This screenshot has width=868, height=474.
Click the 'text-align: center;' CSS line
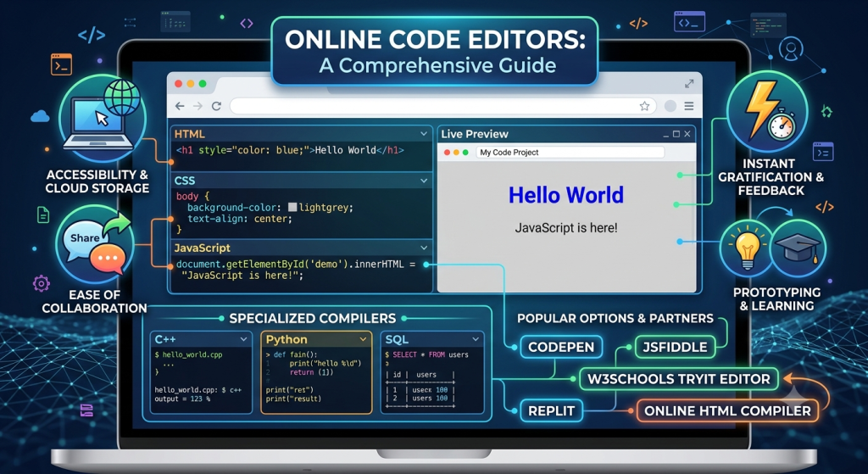pos(240,219)
